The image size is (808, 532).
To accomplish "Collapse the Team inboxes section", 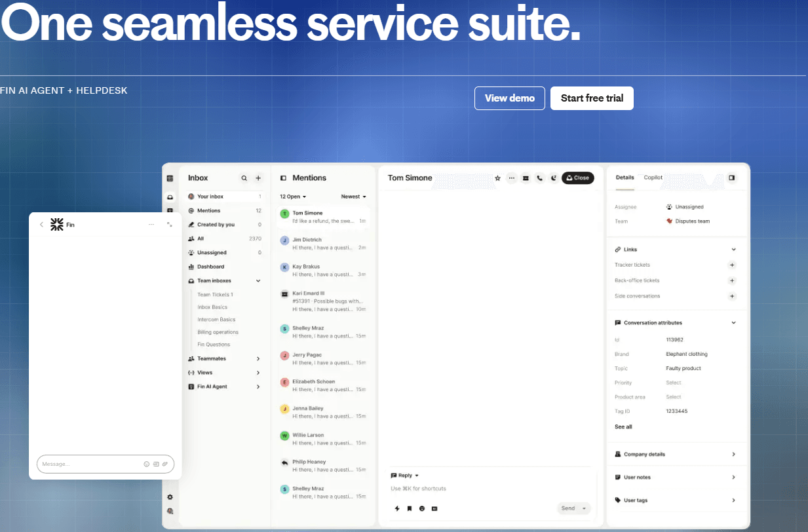I will (x=258, y=281).
